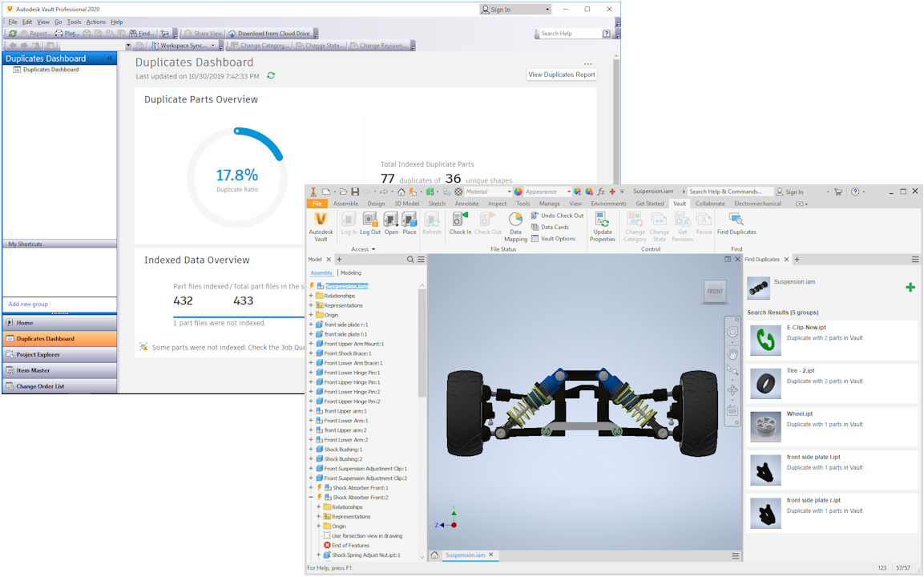The height and width of the screenshot is (577, 924).
Task: Open Data Mapping tool
Action: [x=515, y=227]
